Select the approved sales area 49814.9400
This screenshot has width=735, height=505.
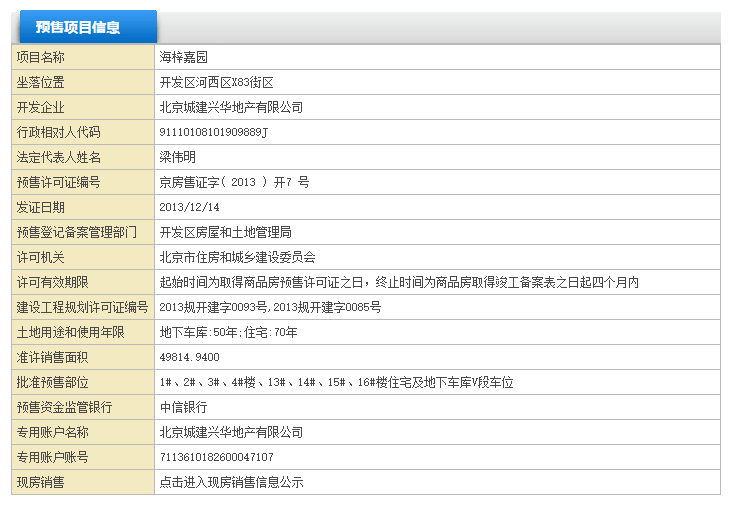(189, 357)
